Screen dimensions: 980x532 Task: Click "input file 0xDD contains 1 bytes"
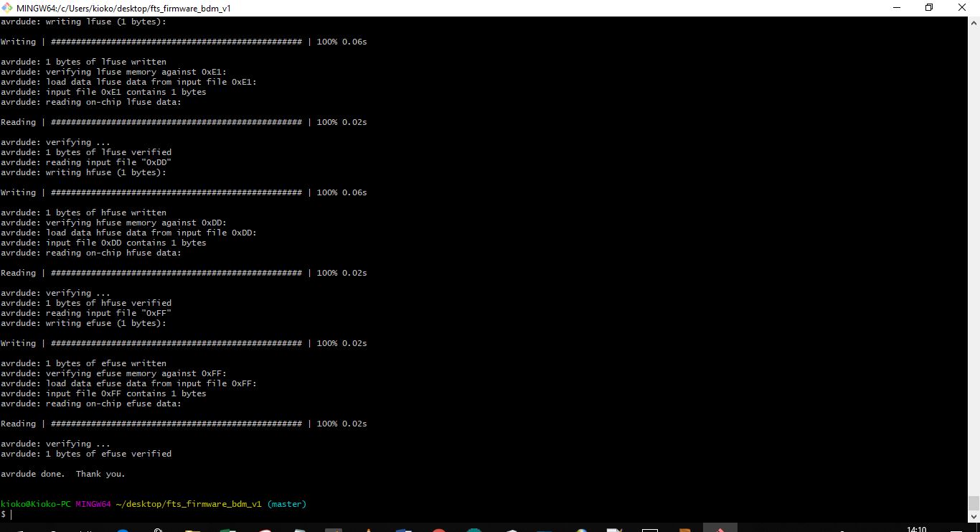(103, 243)
